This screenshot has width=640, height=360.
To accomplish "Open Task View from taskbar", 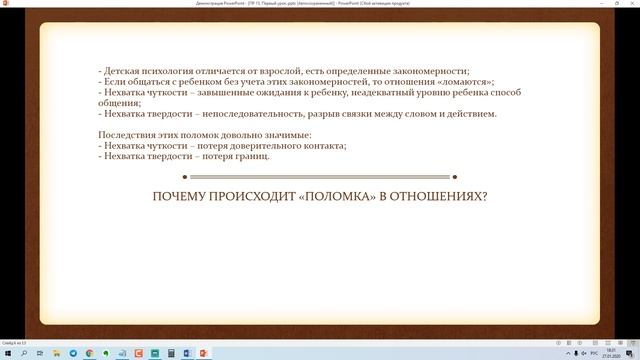I will pyautogui.click(x=40, y=353).
